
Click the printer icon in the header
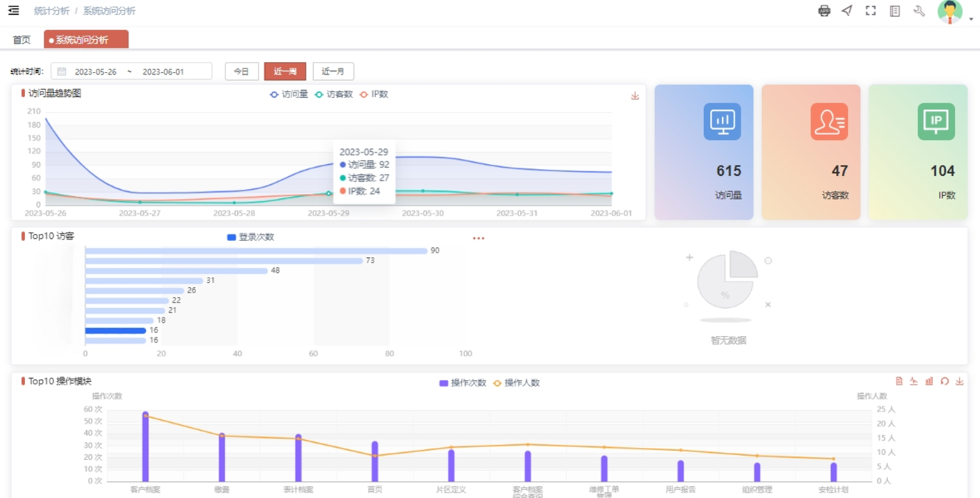tap(824, 11)
